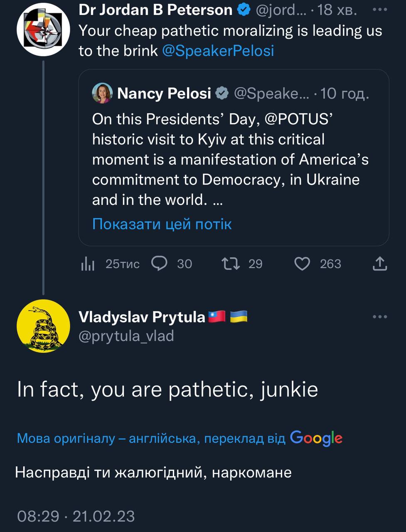Tap the retweet arrows icon

[231, 264]
